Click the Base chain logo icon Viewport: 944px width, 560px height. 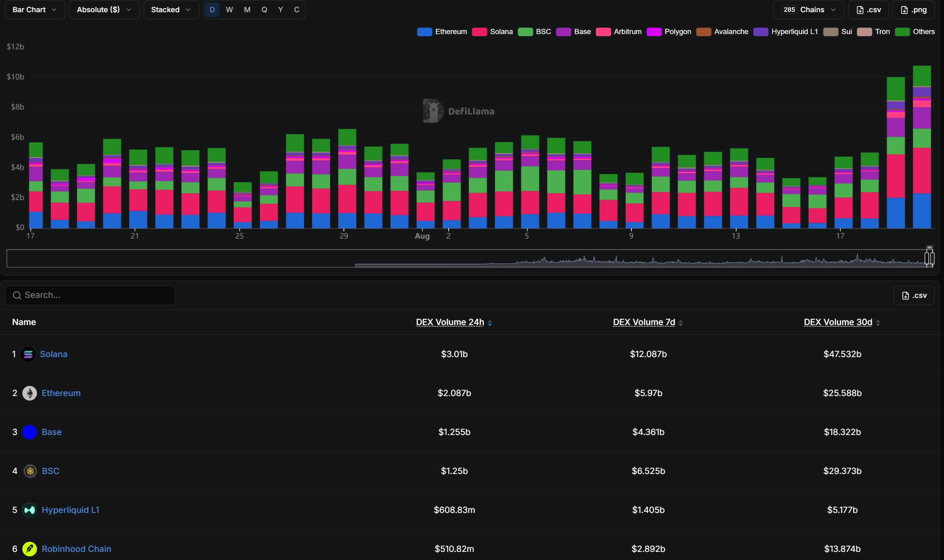[x=30, y=432]
